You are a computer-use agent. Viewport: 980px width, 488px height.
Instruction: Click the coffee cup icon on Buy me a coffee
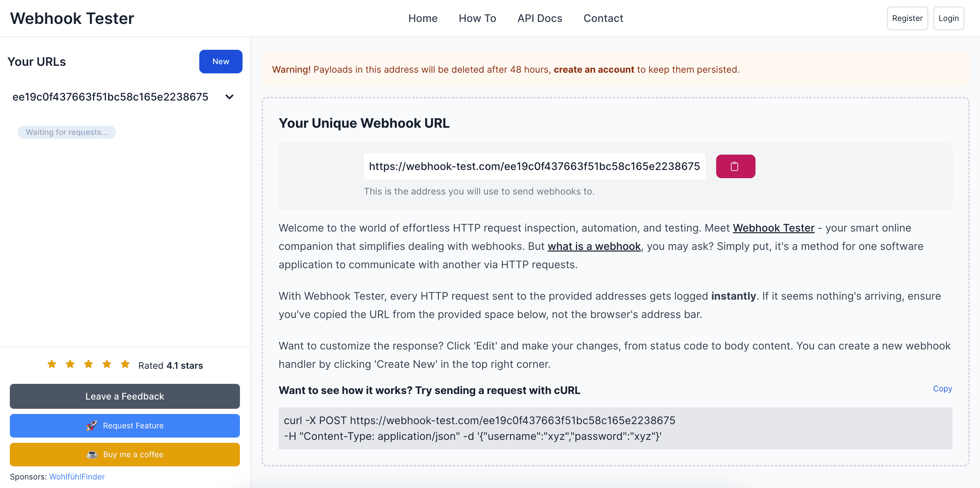click(x=92, y=454)
